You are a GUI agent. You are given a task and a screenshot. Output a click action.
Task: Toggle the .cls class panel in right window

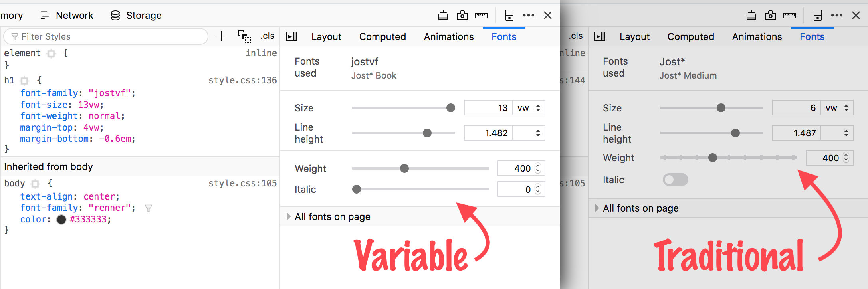pyautogui.click(x=575, y=36)
